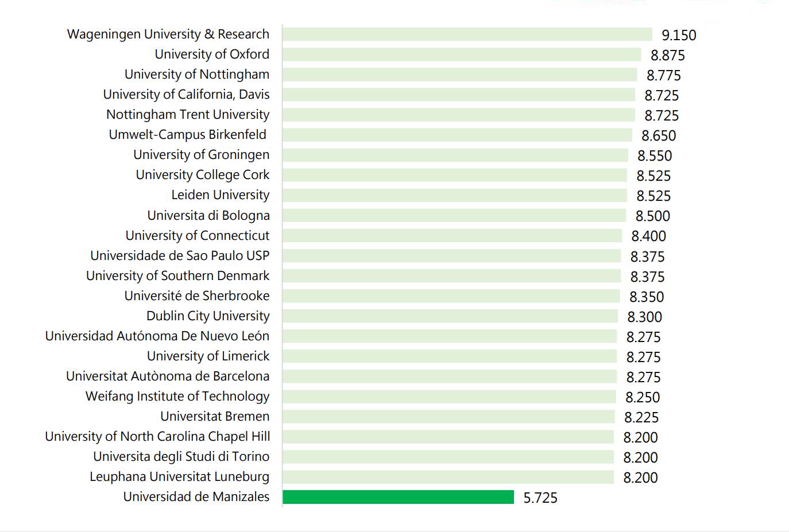Select the Universitat Bremen bar
The width and height of the screenshot is (789, 532).
448,417
